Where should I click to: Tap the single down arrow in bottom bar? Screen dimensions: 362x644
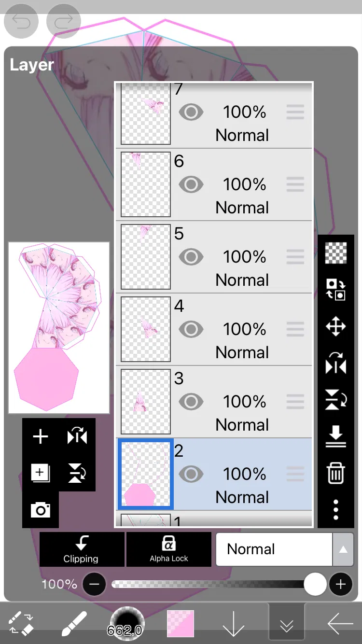234,625
